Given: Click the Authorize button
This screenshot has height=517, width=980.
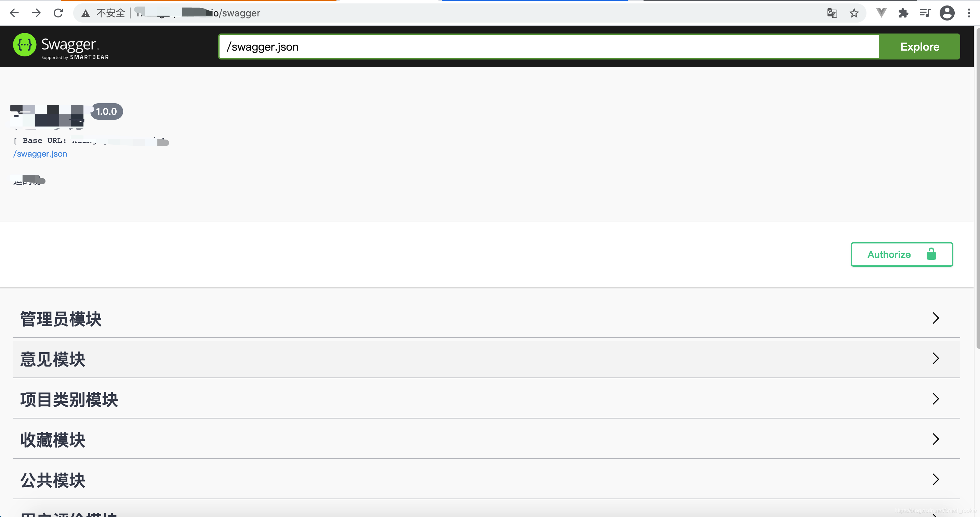Looking at the screenshot, I should point(902,254).
